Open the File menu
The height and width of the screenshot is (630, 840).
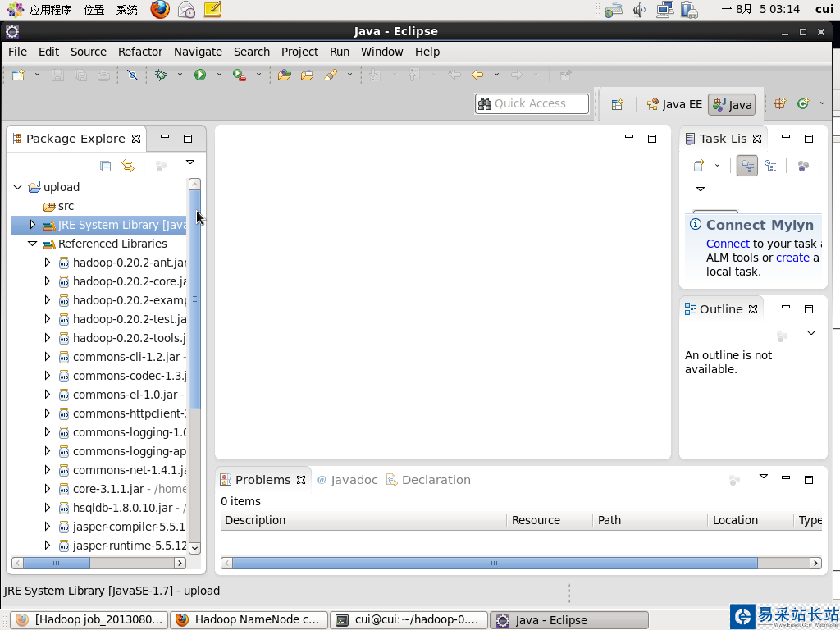pos(17,52)
